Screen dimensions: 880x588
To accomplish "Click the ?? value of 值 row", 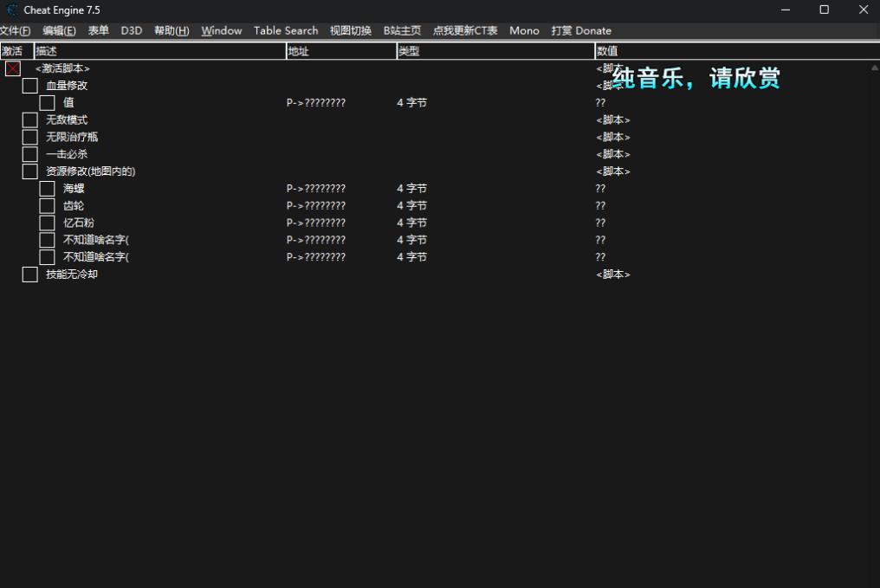I will pyautogui.click(x=600, y=103).
